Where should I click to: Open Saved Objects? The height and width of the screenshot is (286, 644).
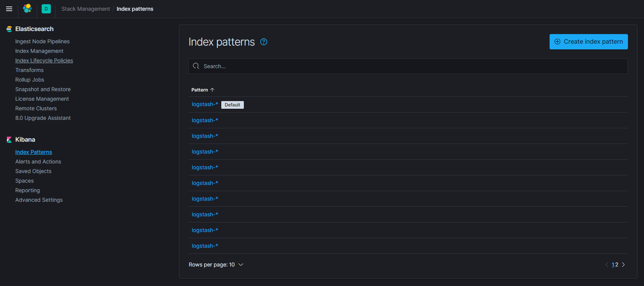tap(33, 171)
